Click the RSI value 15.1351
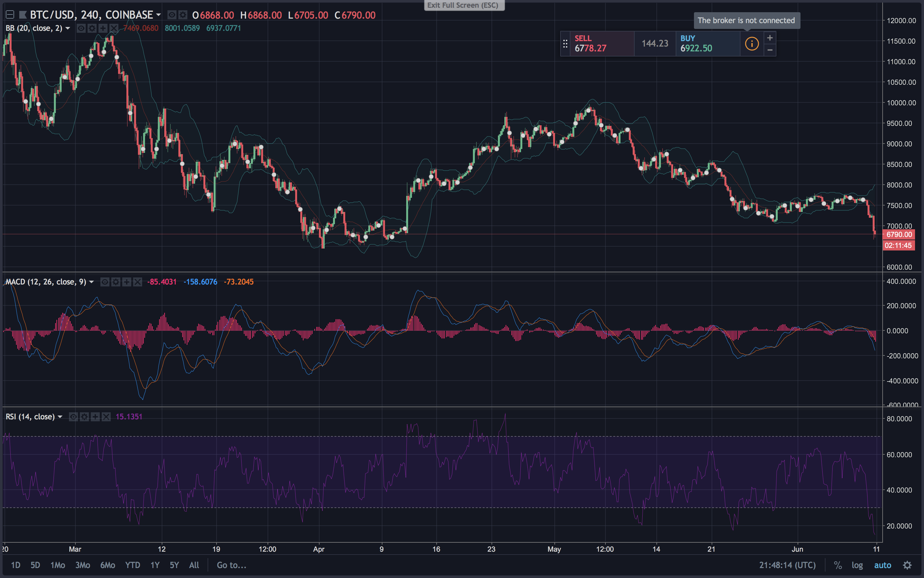This screenshot has height=578, width=924. click(x=129, y=417)
